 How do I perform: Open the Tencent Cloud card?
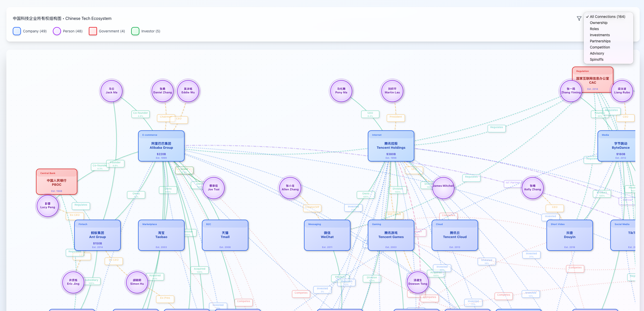tap(455, 235)
